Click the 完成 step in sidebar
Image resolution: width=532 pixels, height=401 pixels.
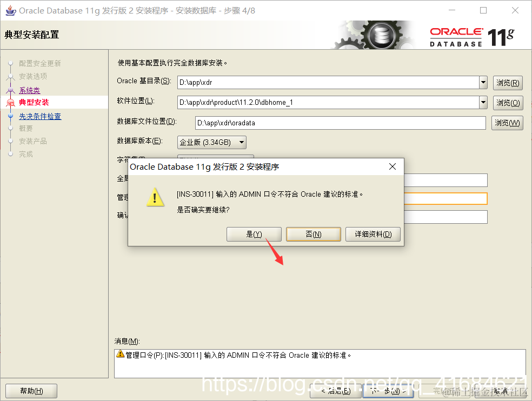26,154
